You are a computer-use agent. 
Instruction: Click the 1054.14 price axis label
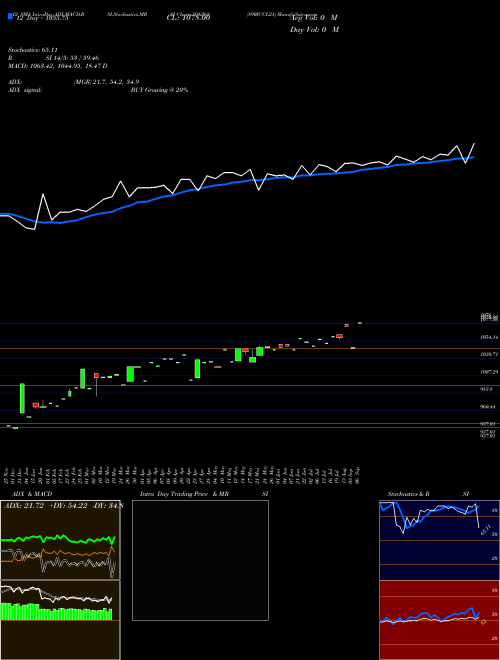point(489,337)
